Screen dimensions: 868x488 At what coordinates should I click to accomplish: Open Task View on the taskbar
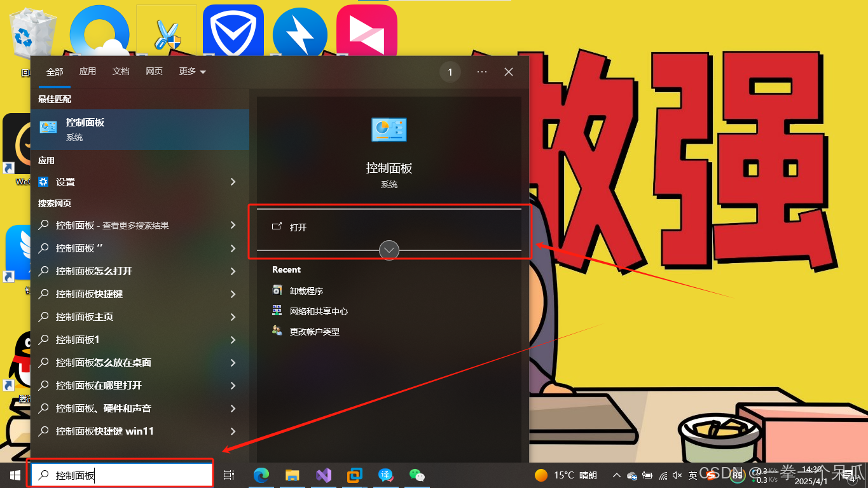[x=230, y=475]
